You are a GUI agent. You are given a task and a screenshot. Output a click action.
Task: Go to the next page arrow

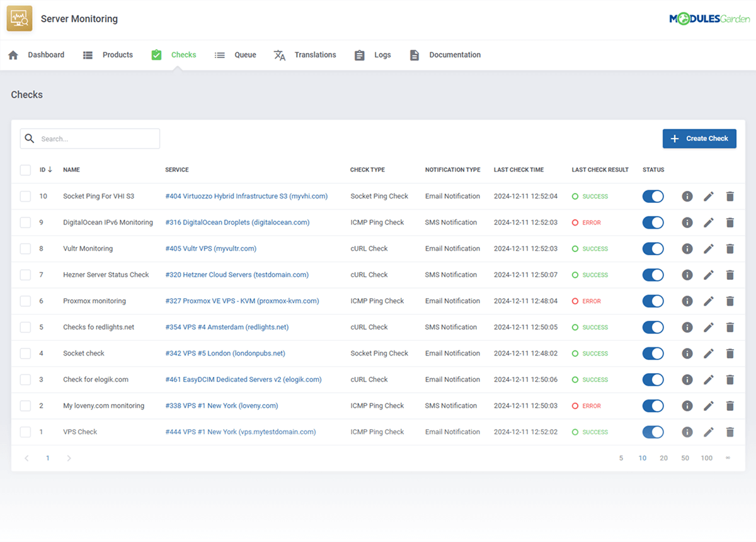point(69,458)
